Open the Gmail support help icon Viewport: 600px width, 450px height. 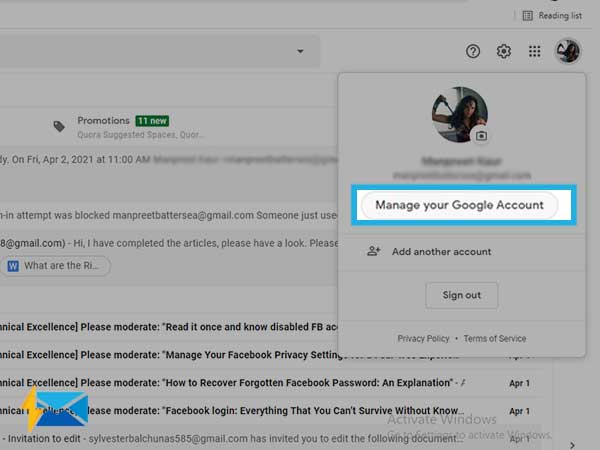473,51
